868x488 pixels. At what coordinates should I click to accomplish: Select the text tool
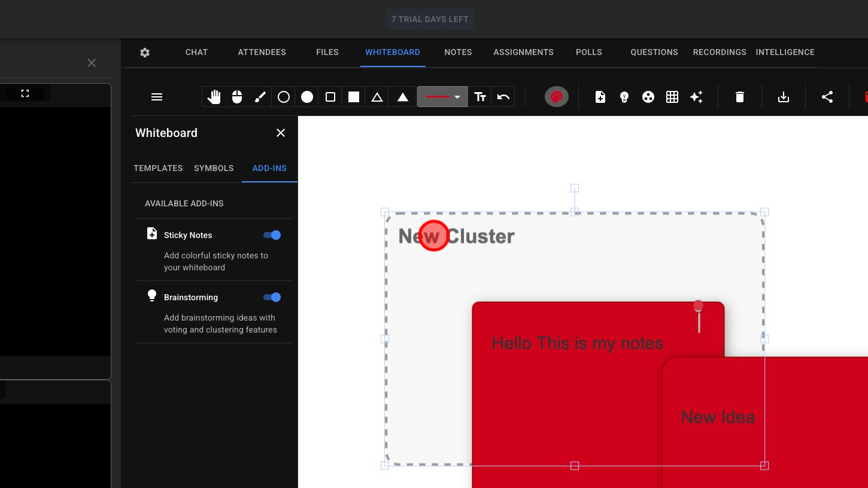480,97
